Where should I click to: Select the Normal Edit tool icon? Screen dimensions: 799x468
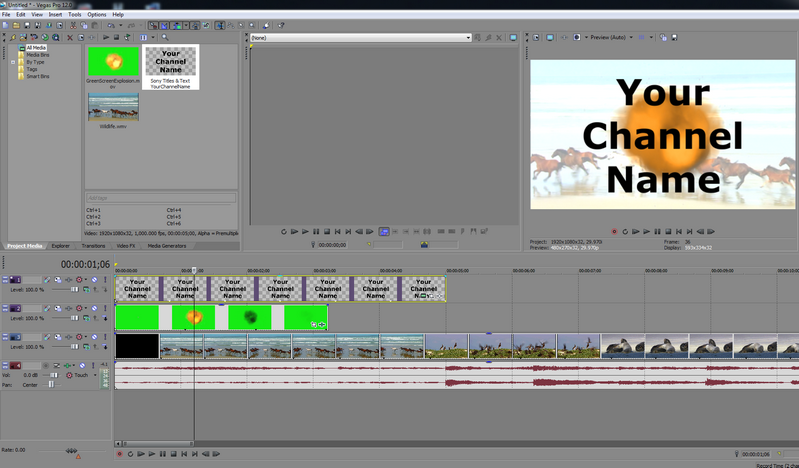[220, 25]
